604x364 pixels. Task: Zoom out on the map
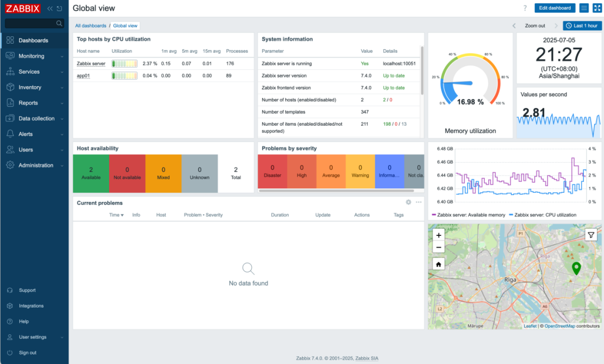click(438, 247)
